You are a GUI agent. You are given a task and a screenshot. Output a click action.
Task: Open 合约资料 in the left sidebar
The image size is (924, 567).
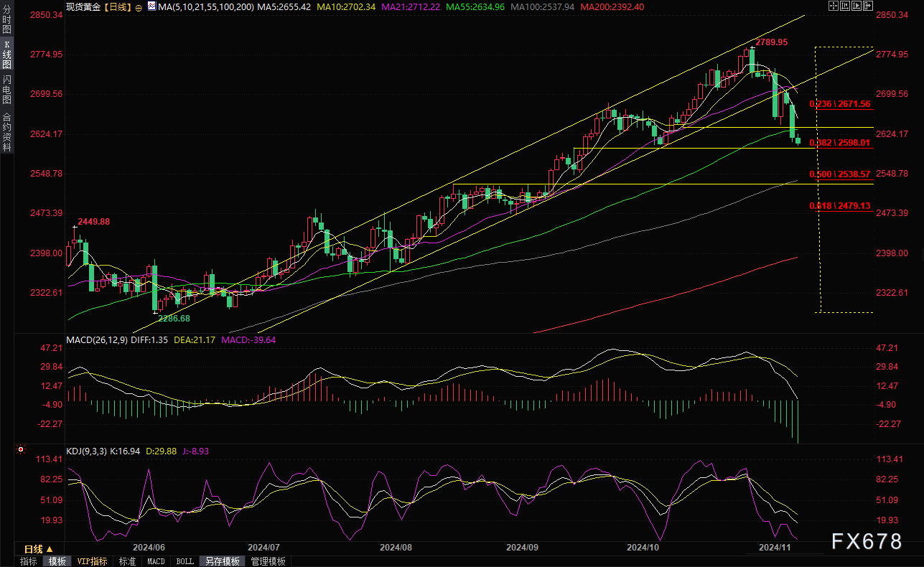click(x=7, y=132)
